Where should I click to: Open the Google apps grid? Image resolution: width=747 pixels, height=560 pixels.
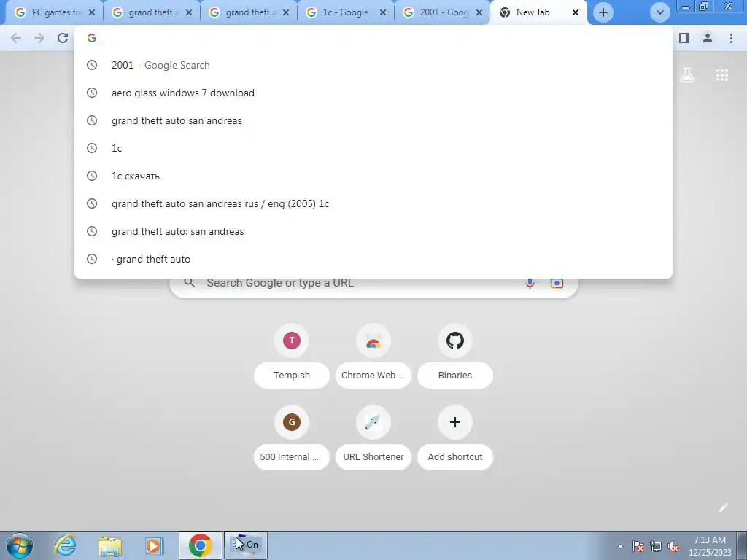[x=721, y=75]
